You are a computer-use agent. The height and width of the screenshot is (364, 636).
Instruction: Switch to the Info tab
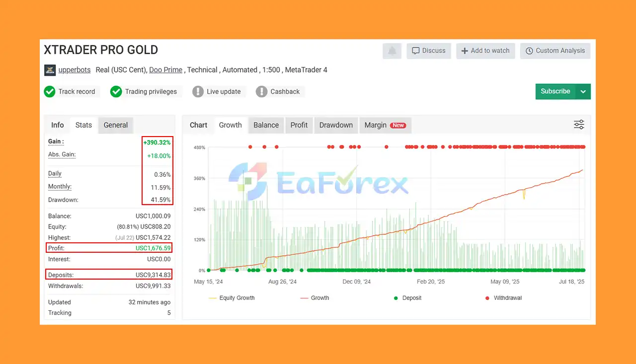pos(58,125)
